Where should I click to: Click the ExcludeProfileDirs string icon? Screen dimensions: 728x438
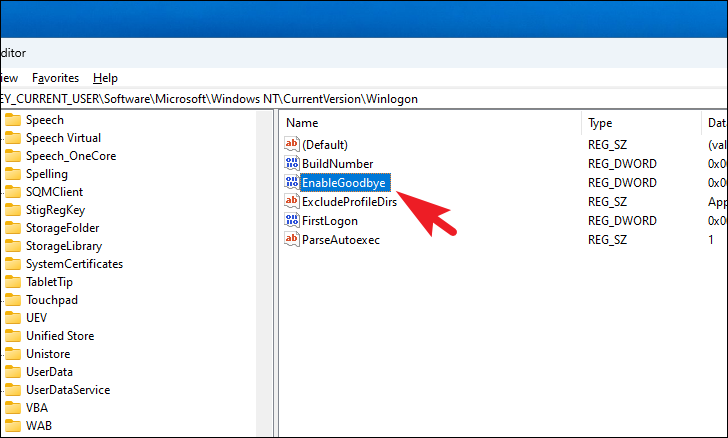[292, 202]
